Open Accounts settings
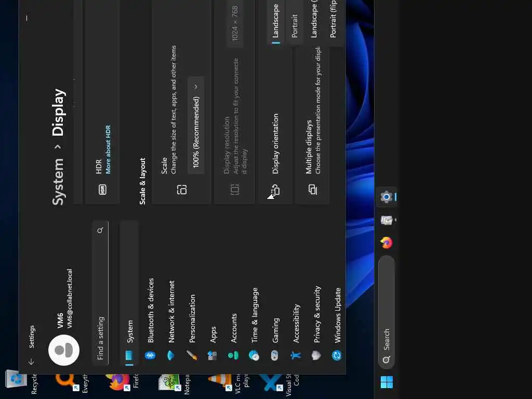532x399 pixels. coord(233,294)
